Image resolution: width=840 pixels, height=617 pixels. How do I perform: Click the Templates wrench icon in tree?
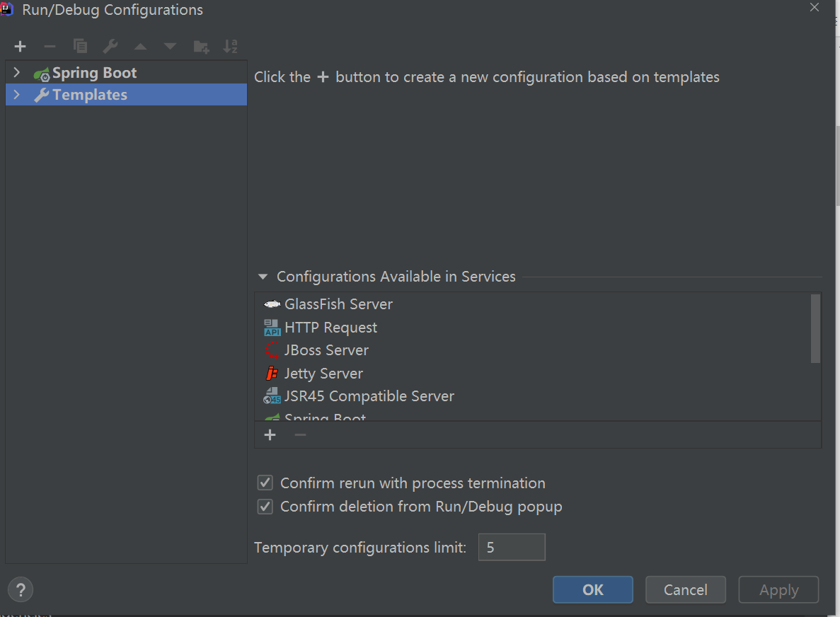point(42,95)
